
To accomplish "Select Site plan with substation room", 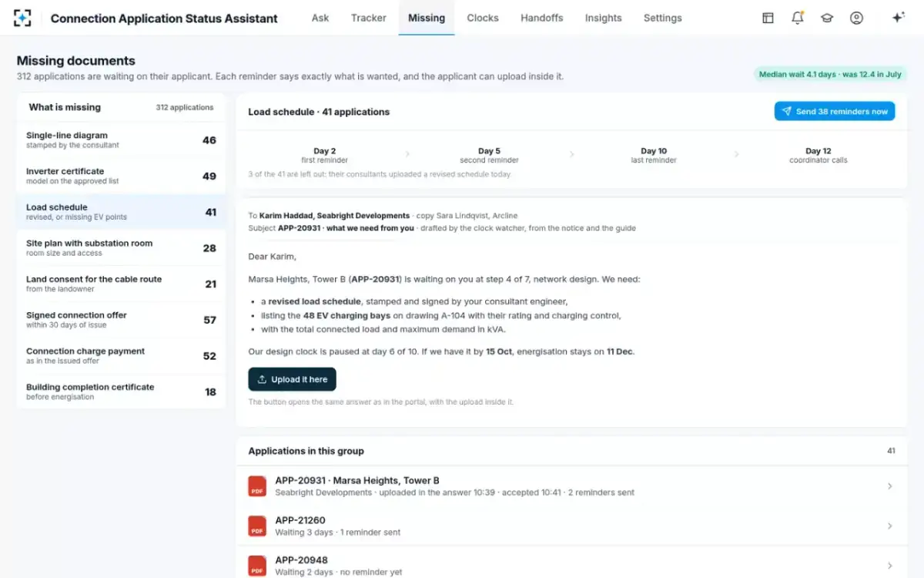I will [121, 248].
